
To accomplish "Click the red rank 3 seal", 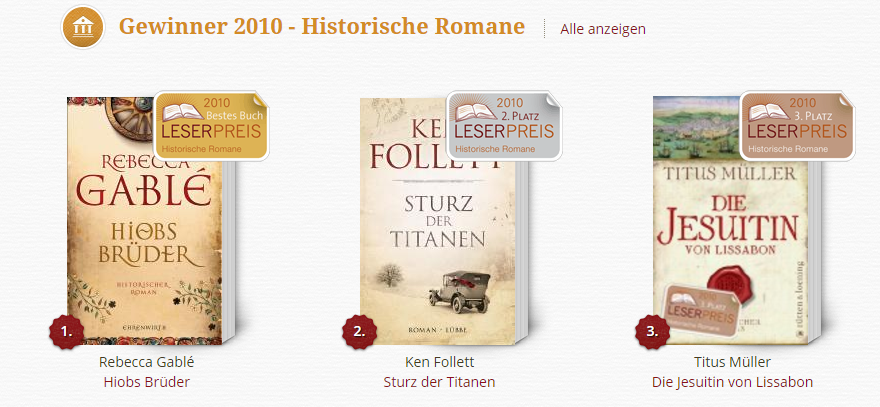I will click(653, 332).
